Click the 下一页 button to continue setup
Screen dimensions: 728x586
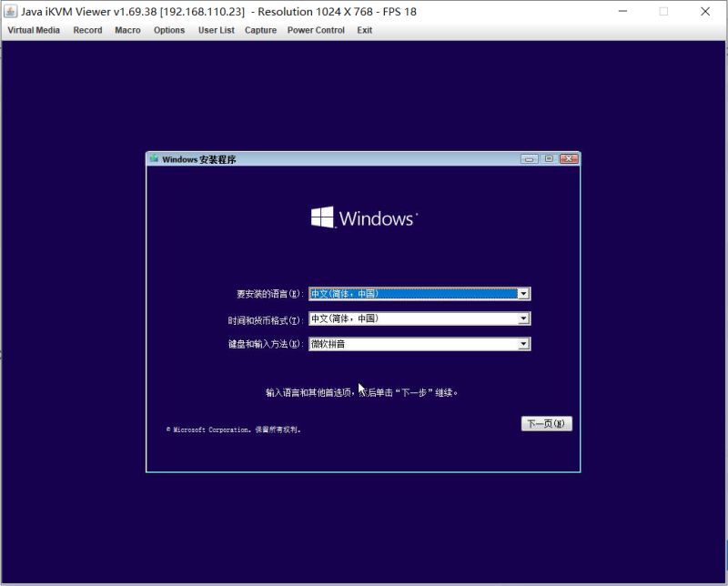545,423
